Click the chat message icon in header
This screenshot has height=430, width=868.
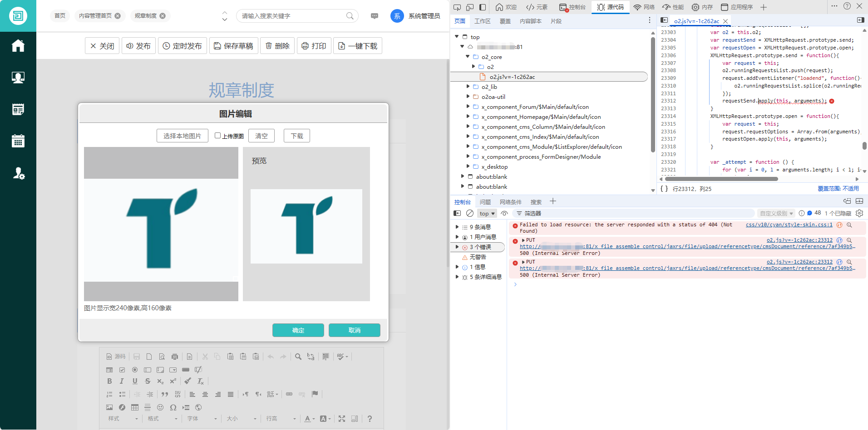(375, 16)
